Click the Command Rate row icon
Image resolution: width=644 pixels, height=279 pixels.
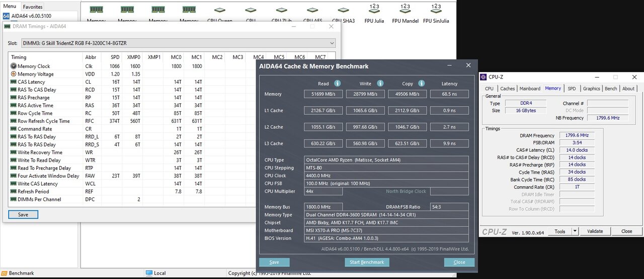pyautogui.click(x=13, y=129)
